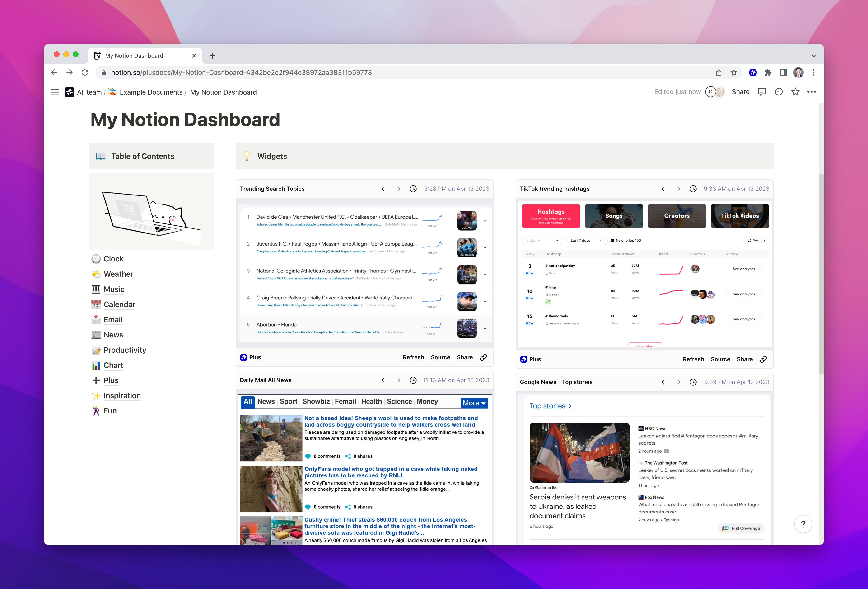
Task: Open the Industry dropdown filter
Action: pyautogui.click(x=542, y=241)
